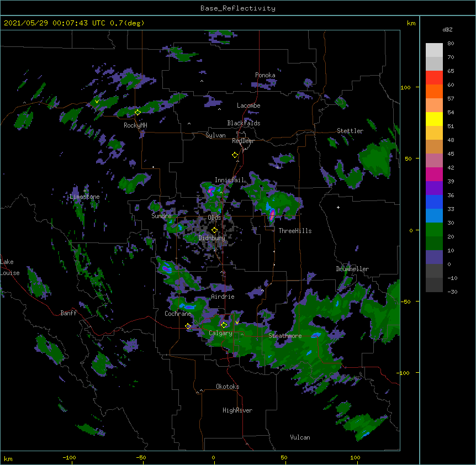Click the Lacombe label

point(248,105)
